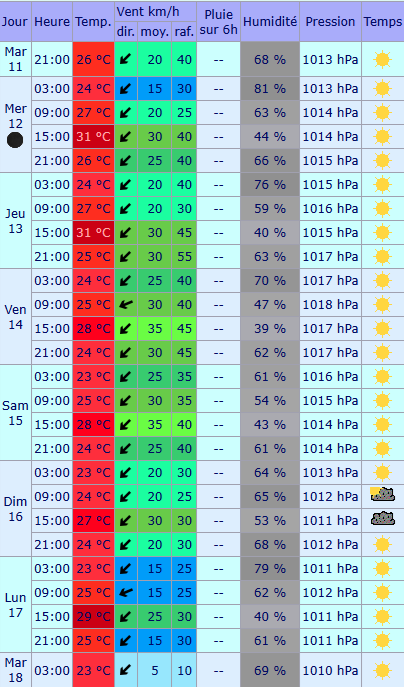
Task: Click 29 °C temperature on Lun 17 15:00
Action: (x=93, y=616)
